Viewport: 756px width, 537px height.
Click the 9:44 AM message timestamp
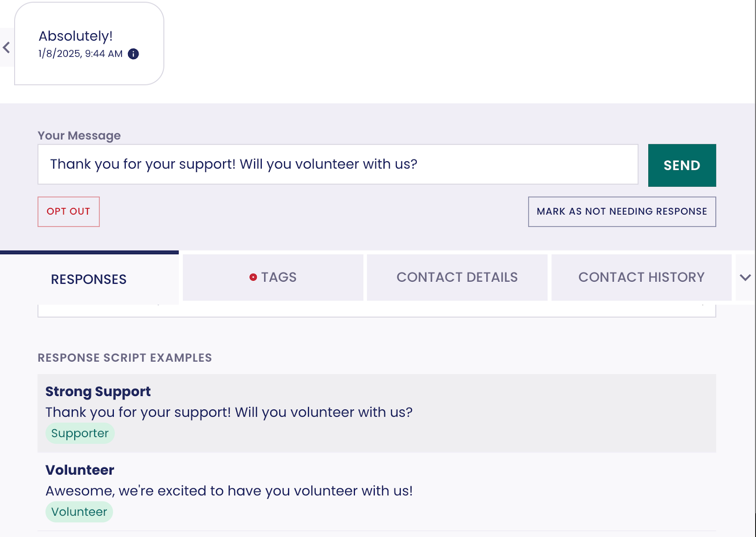coord(80,54)
